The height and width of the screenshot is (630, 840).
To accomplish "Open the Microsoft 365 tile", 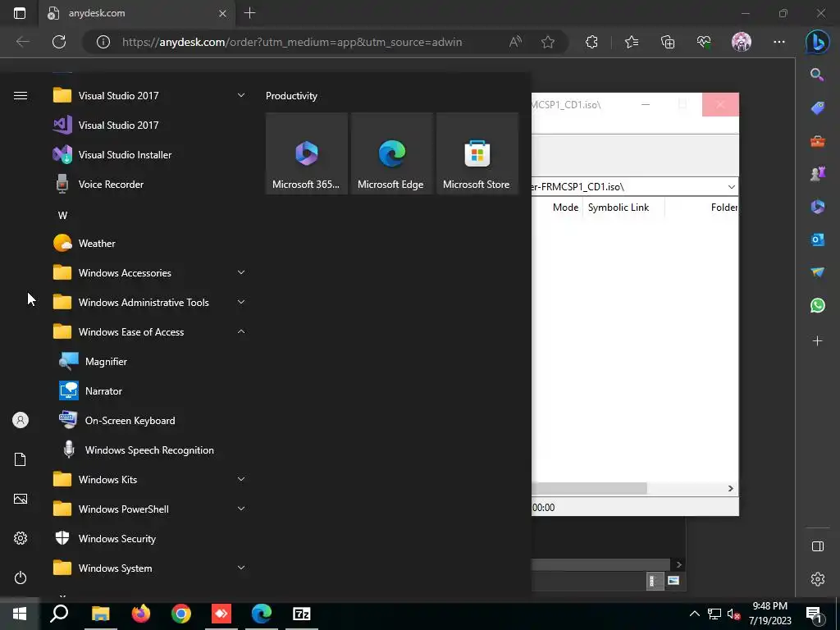I will (x=307, y=153).
